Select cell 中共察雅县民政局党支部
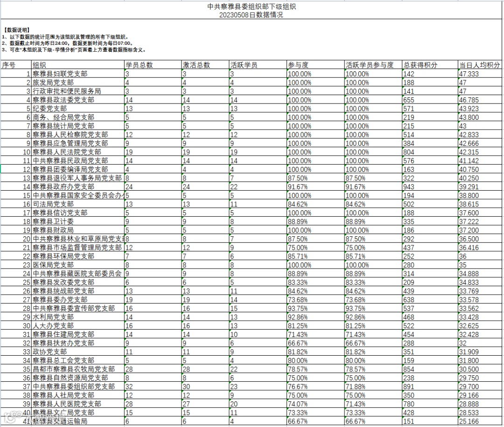504x427 pixels. click(x=78, y=160)
